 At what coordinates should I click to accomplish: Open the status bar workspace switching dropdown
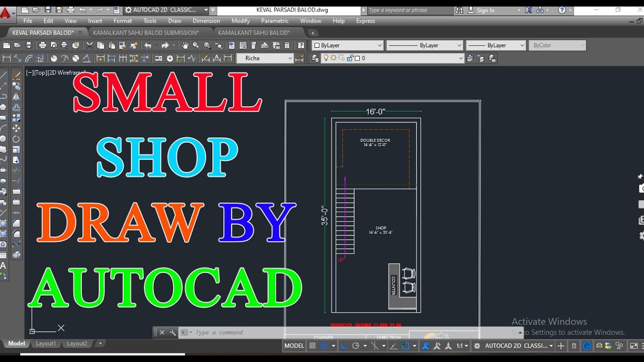tap(514, 346)
